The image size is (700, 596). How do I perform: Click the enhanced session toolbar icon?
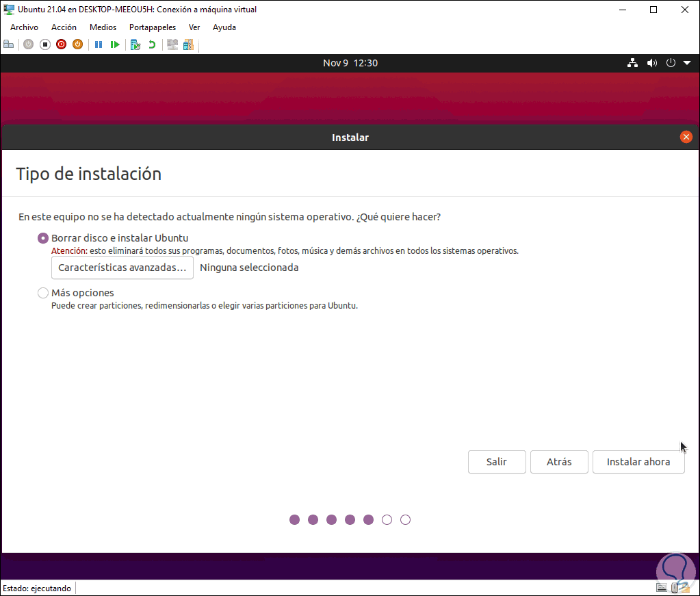pos(172,44)
